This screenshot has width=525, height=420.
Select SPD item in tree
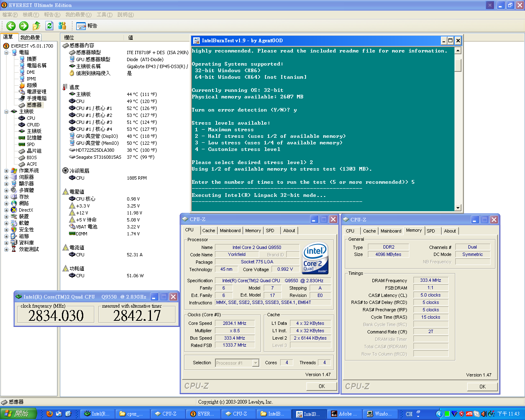coord(31,144)
